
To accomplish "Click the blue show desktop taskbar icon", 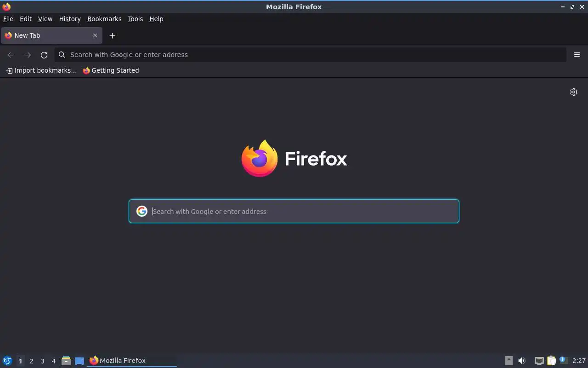I will [79, 361].
